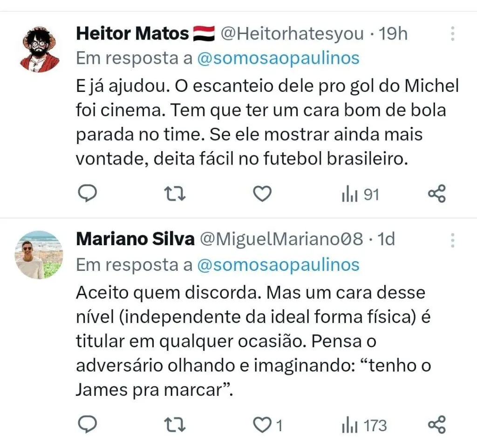The image size is (477, 448).
Task: Share Mariano Silva's tweet
Action: pos(437,425)
